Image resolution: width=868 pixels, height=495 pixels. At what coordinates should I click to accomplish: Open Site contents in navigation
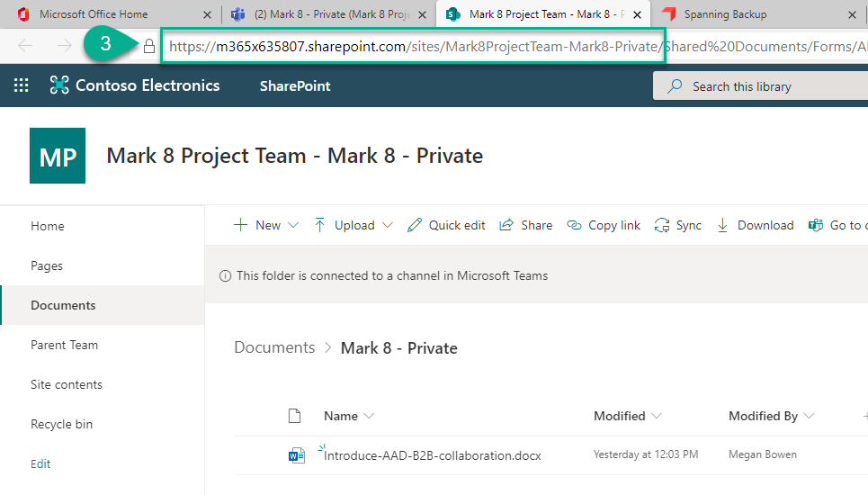coord(67,384)
